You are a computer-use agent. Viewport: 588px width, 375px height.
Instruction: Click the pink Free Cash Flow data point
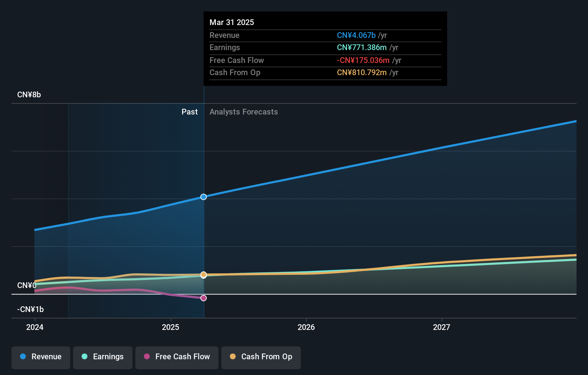click(203, 298)
